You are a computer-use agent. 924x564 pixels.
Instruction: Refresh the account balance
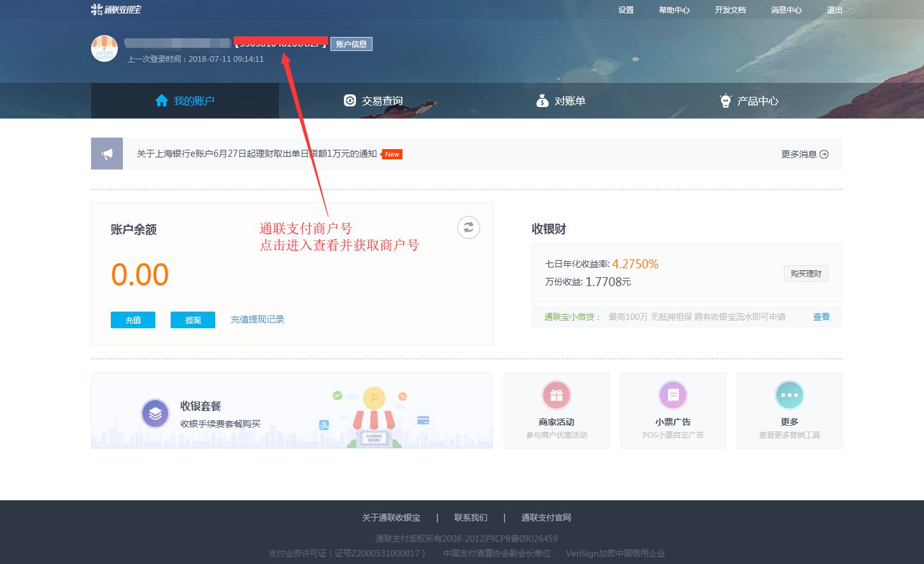click(469, 228)
